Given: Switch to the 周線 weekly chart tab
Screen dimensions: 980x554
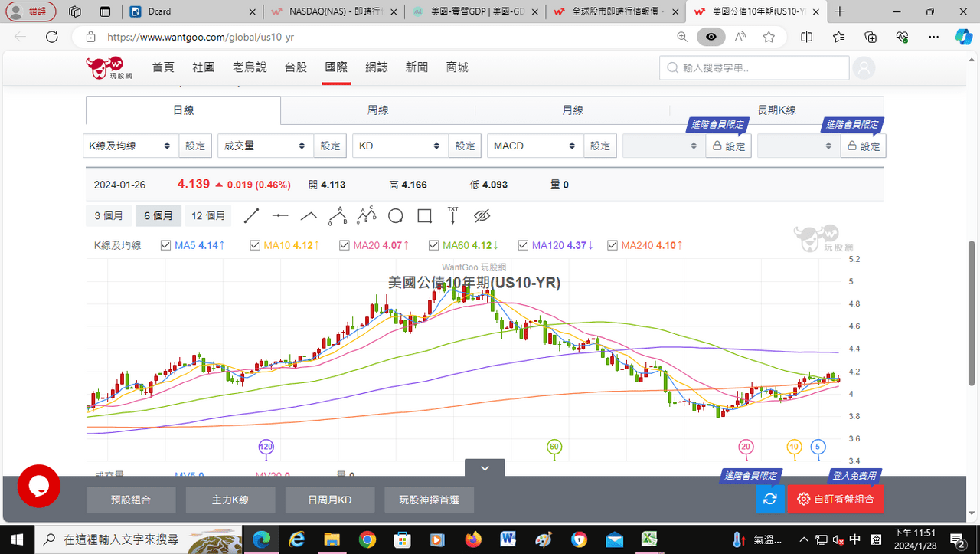Looking at the screenshot, I should pyautogui.click(x=378, y=110).
